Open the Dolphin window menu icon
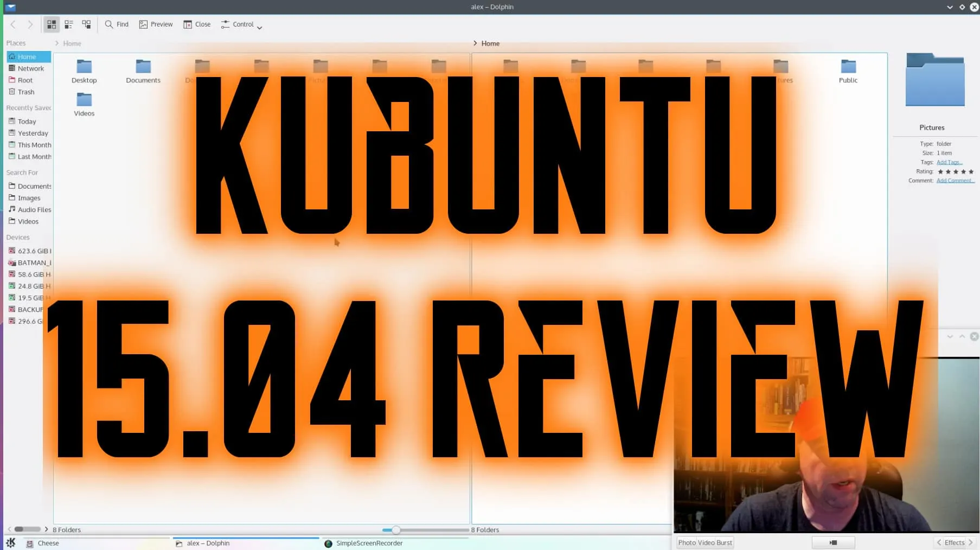The width and height of the screenshot is (980, 550). pos(11,7)
